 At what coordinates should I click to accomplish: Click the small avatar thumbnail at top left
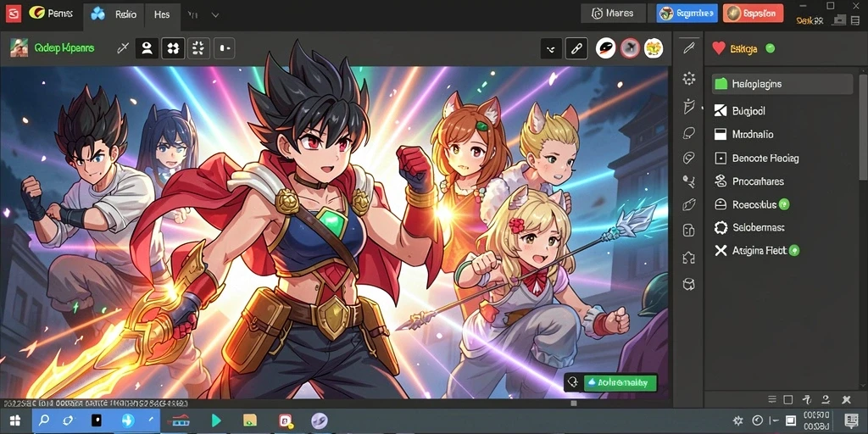tap(19, 48)
